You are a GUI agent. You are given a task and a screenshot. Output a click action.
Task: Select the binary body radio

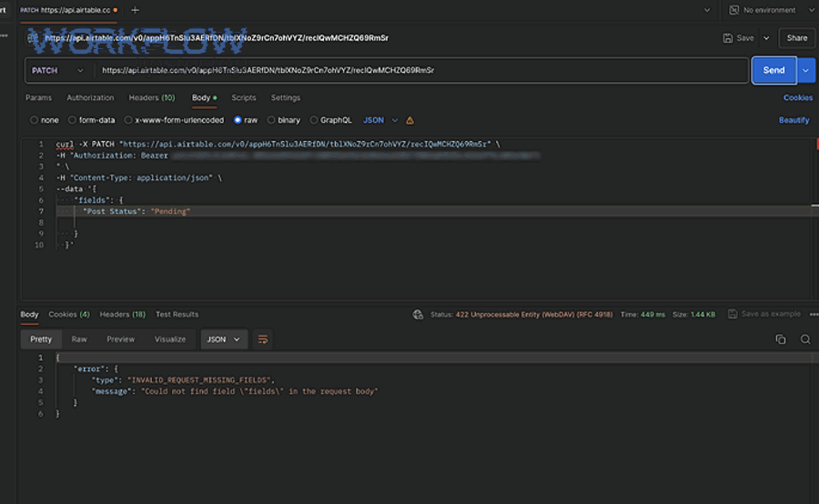[271, 120]
